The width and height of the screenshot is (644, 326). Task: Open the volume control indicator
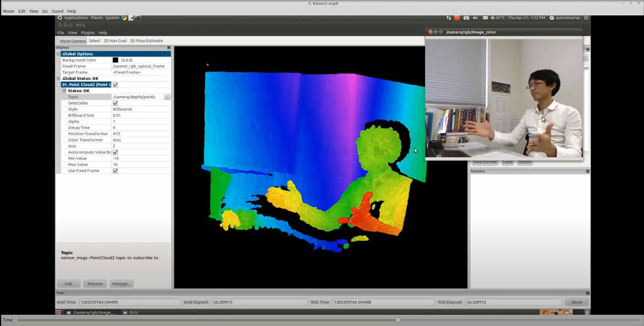tap(475, 18)
